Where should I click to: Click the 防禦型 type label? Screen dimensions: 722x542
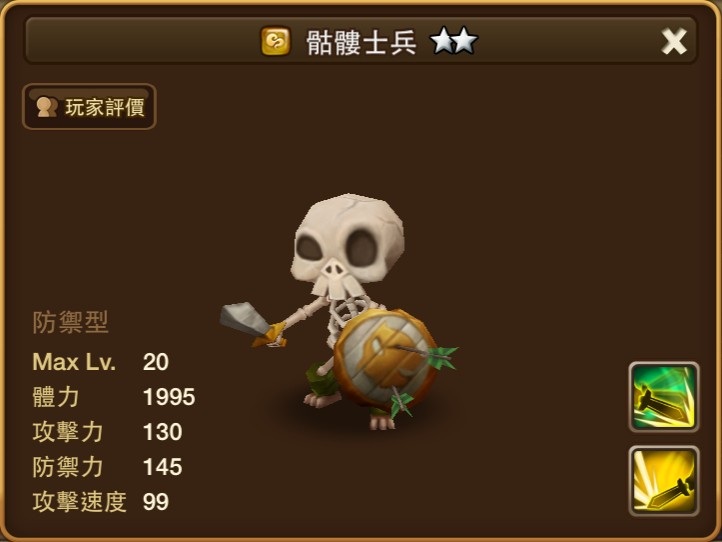[70, 322]
